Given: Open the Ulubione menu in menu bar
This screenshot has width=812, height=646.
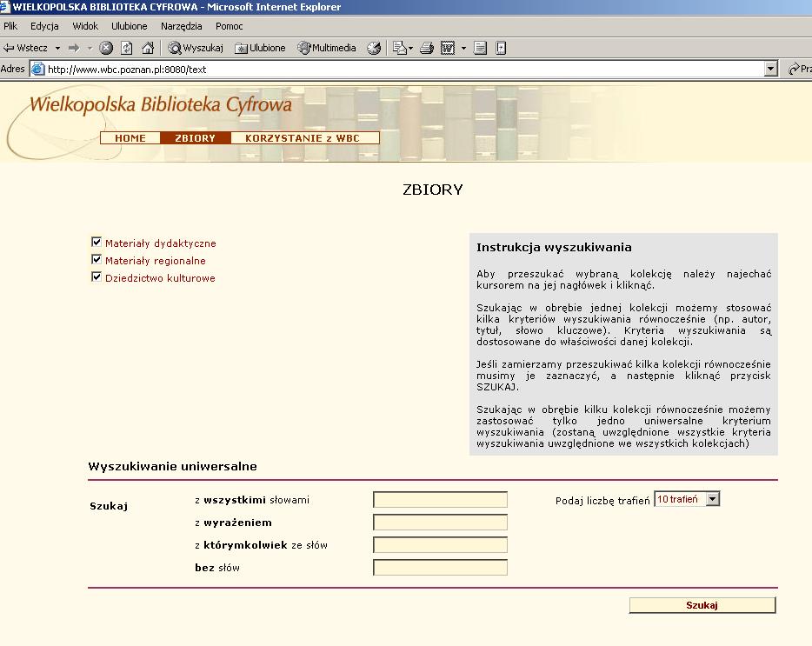Looking at the screenshot, I should tap(130, 26).
